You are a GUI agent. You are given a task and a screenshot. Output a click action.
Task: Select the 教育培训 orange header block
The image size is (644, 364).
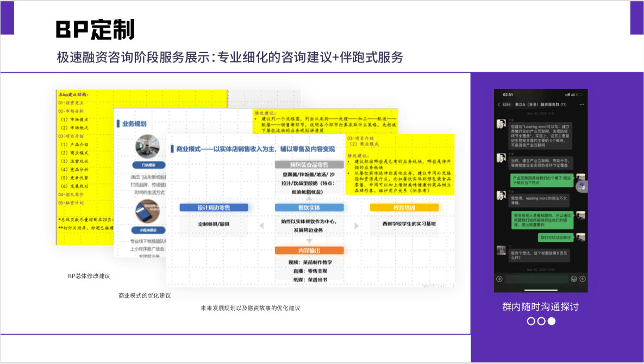click(x=403, y=208)
